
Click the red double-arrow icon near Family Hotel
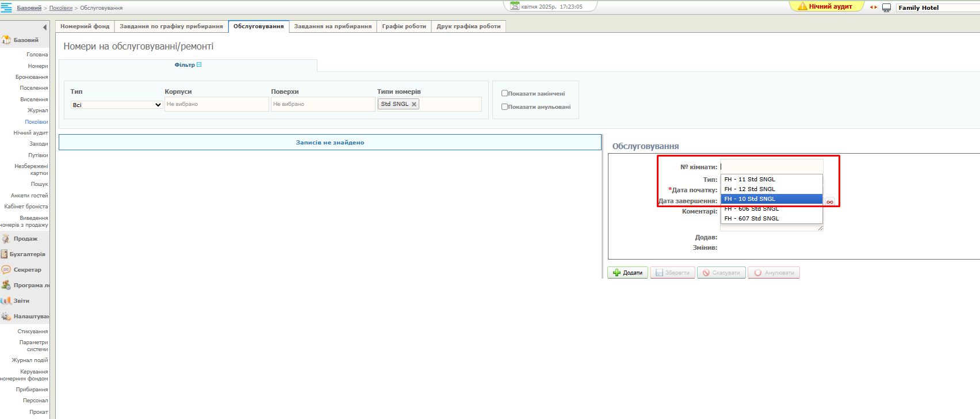pos(874,7)
